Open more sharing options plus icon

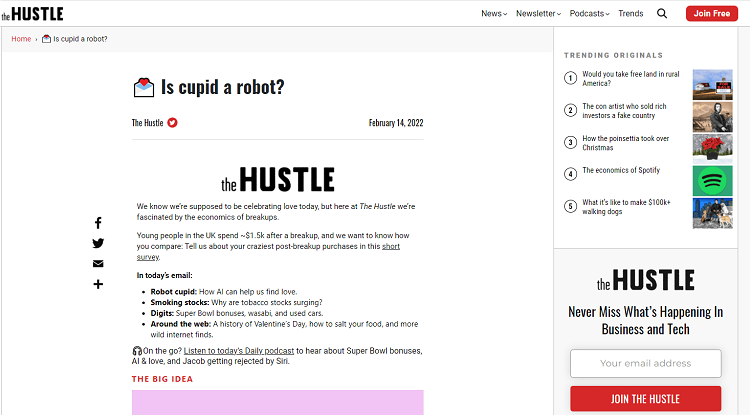coord(98,284)
